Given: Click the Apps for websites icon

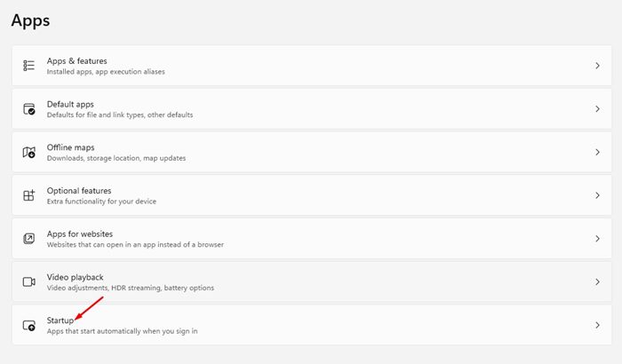Looking at the screenshot, I should click(28, 239).
